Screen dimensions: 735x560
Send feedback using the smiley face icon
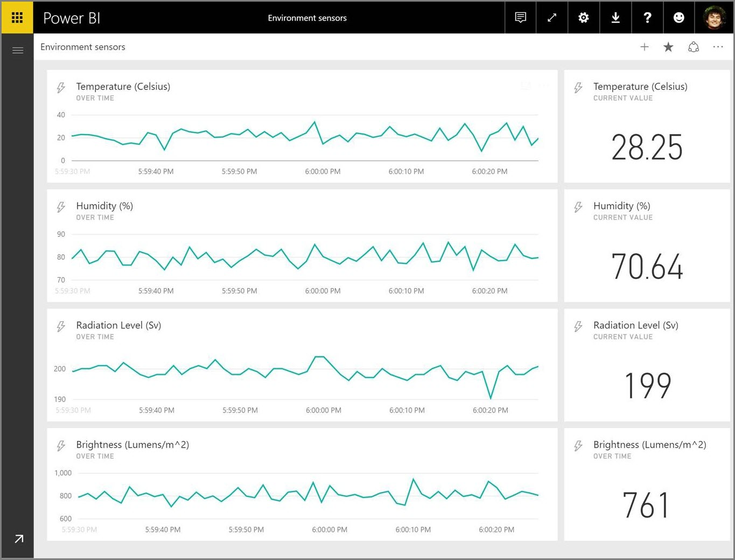tap(679, 17)
